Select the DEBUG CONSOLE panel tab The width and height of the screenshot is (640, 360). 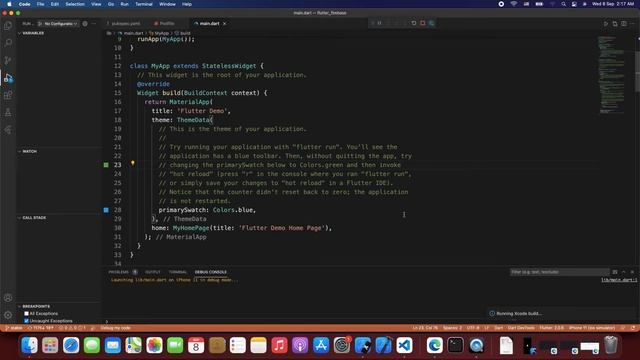pos(211,272)
